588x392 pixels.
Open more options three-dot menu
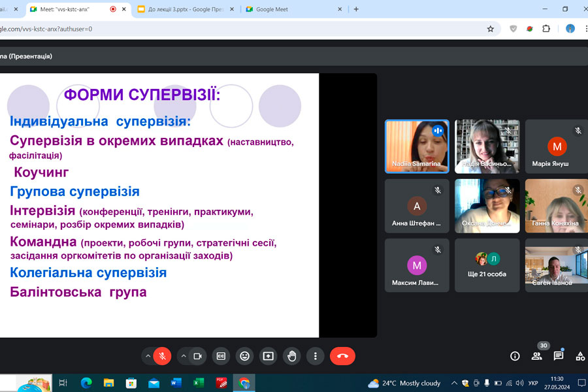point(316,356)
